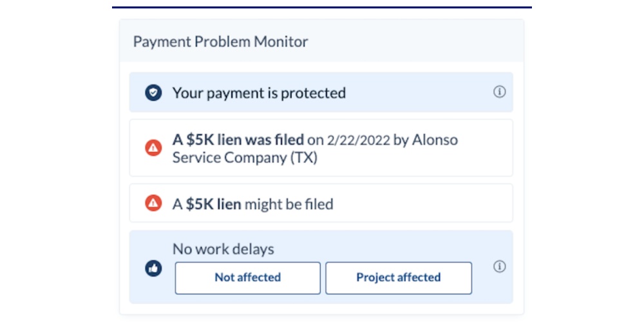Select the Not affected button
The width and height of the screenshot is (644, 322).
coord(247,278)
